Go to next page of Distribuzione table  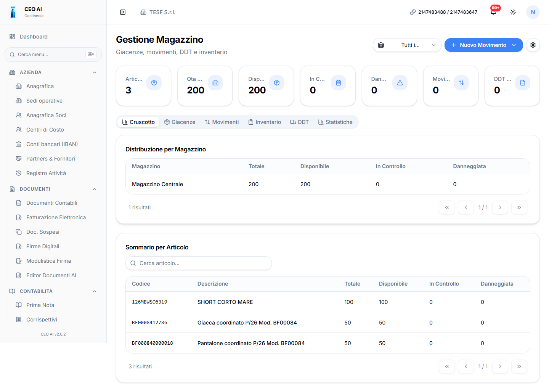[x=500, y=207]
